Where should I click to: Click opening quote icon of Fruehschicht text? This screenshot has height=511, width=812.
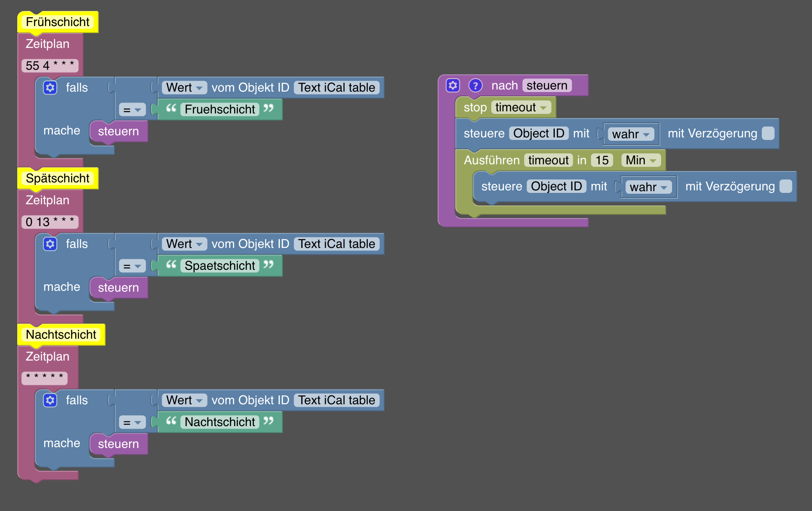coord(171,109)
